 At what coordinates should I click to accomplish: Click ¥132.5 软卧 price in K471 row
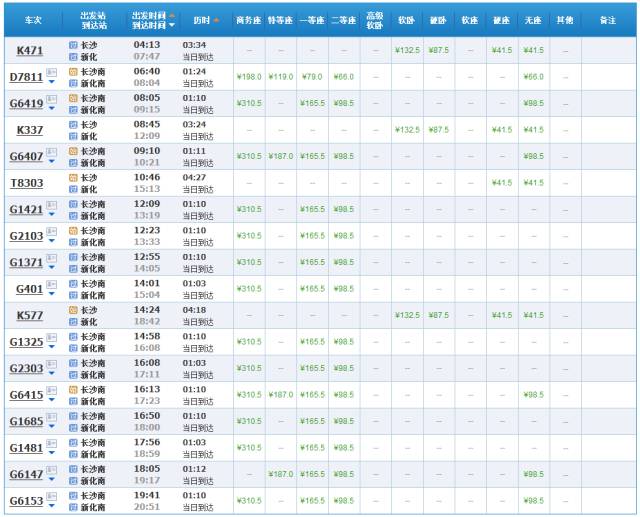pos(407,50)
